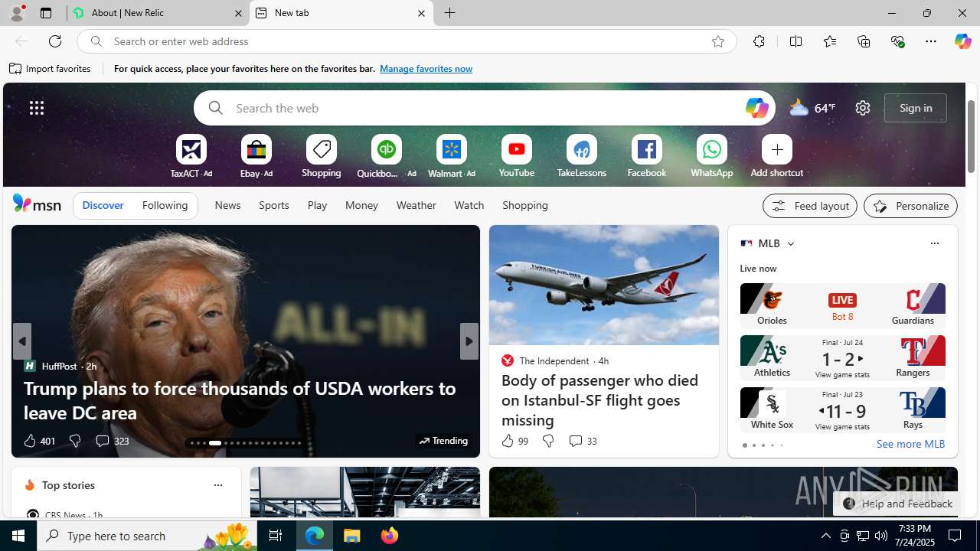Open Browser essentials heart icon
This screenshot has width=980, height=551.
[x=897, y=41]
